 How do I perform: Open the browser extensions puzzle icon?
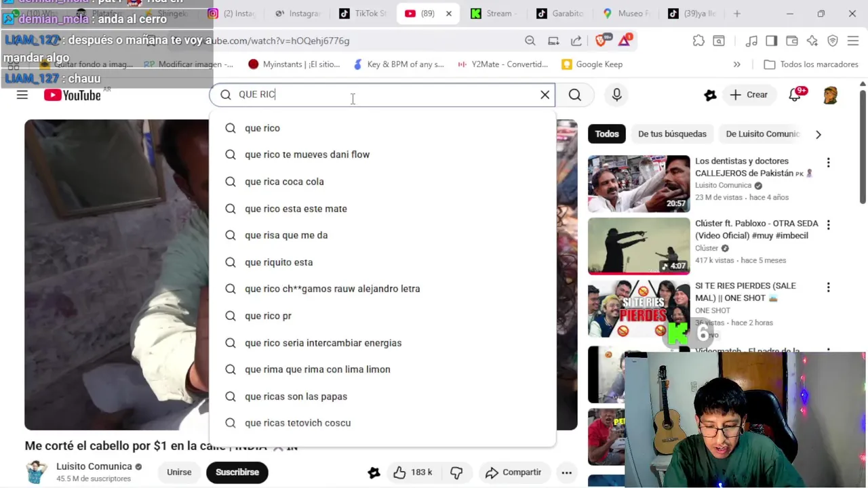click(x=698, y=41)
